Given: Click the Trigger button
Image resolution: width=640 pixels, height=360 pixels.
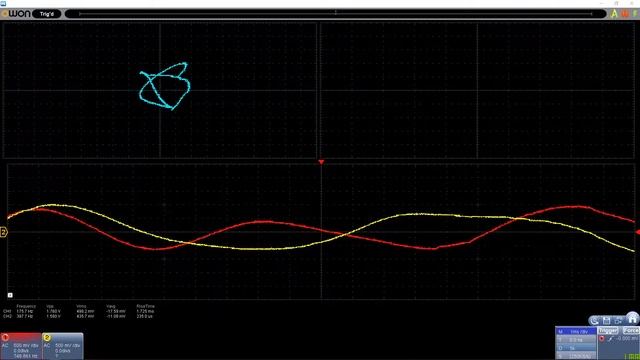Looking at the screenshot, I should pyautogui.click(x=608, y=331).
